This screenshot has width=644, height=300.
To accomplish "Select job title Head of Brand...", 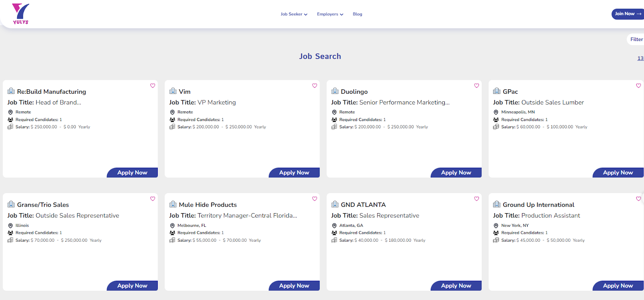I will coord(58,103).
